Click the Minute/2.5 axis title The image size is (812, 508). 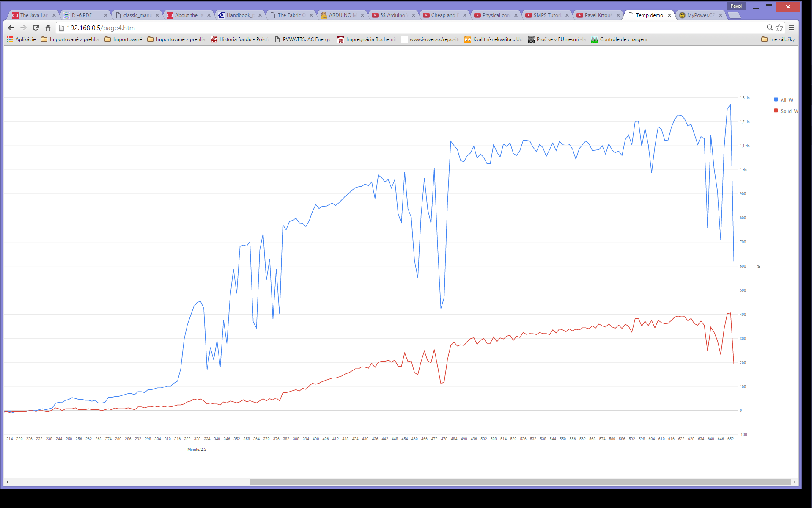pos(197,450)
